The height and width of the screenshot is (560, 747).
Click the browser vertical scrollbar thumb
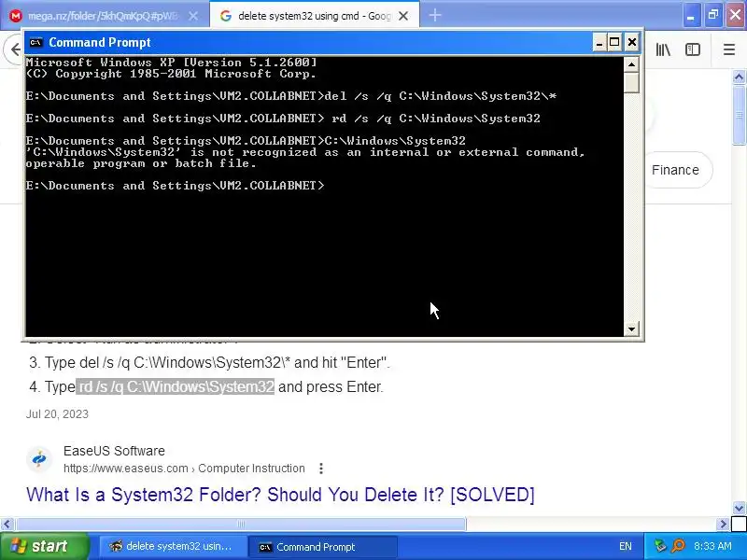[739, 114]
